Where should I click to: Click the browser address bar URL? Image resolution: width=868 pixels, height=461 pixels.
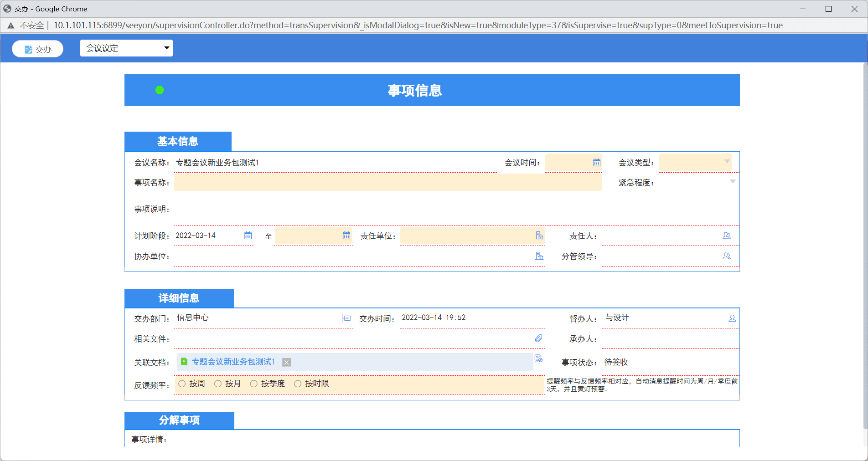(418, 25)
